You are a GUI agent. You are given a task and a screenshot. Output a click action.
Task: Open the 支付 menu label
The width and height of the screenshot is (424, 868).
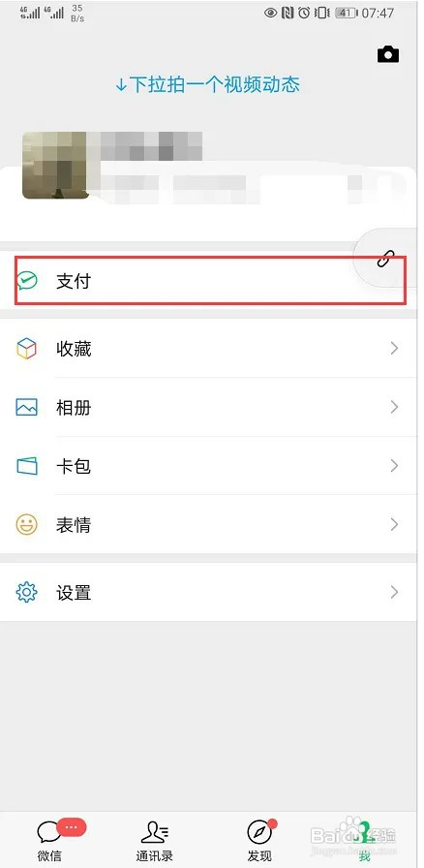click(74, 282)
